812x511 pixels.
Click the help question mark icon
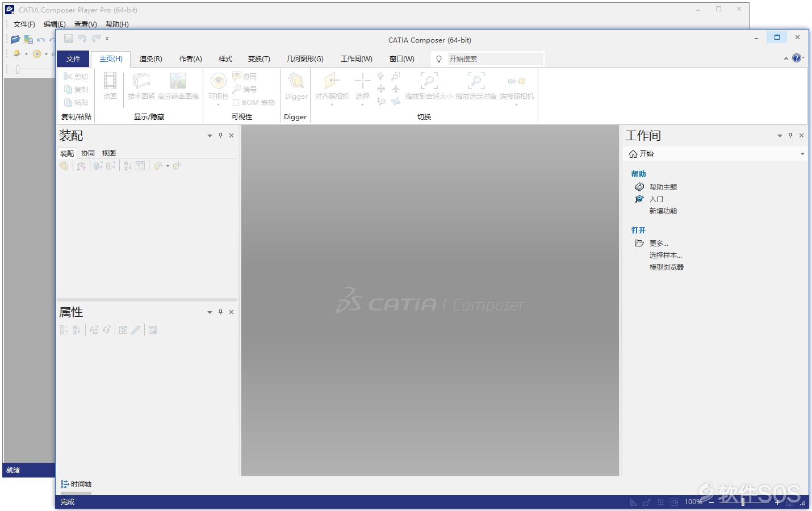tap(797, 58)
